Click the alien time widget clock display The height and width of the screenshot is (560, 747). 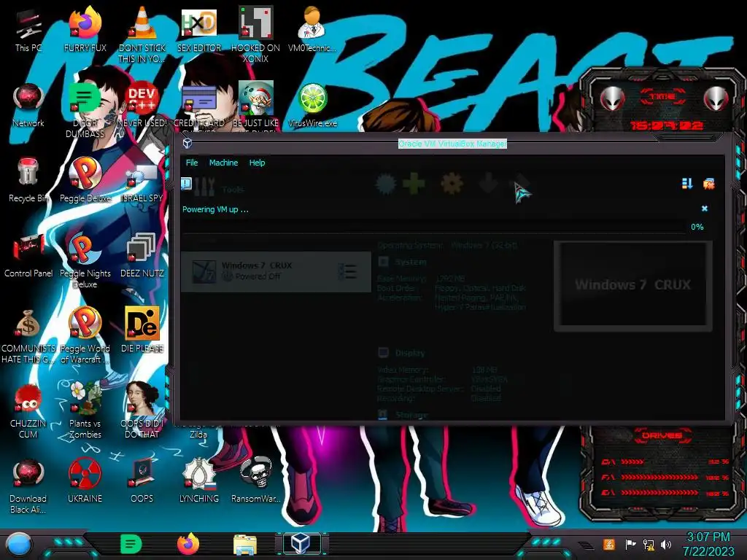[667, 125]
